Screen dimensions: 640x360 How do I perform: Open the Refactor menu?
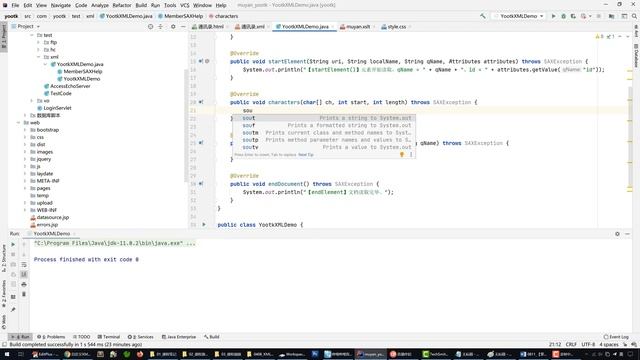tap(122, 5)
